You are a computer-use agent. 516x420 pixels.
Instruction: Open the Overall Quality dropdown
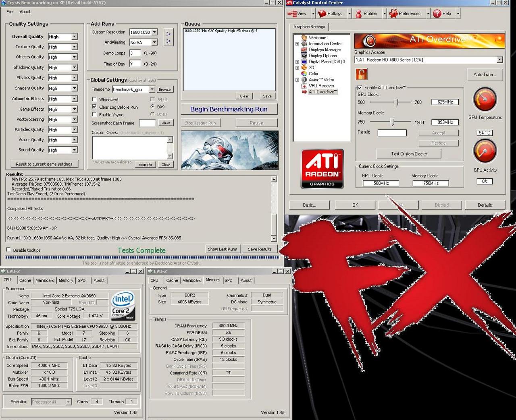[75, 37]
